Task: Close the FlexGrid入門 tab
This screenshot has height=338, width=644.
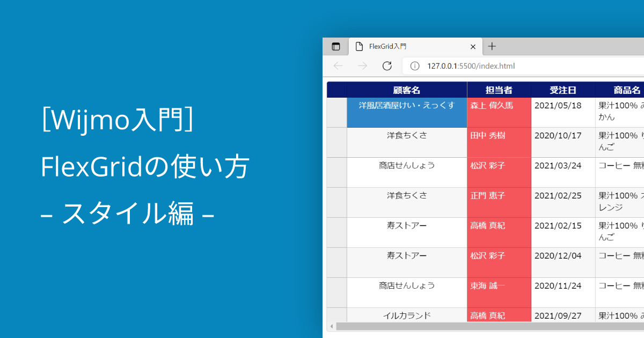Action: tap(473, 47)
